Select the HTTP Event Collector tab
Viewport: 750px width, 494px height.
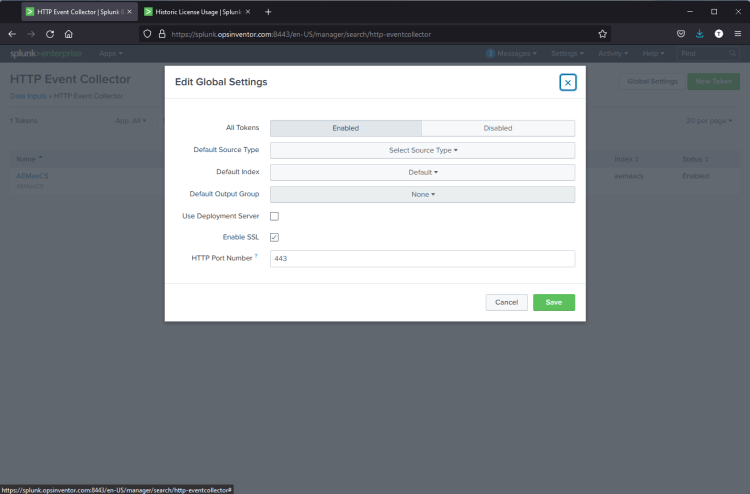click(x=79, y=12)
